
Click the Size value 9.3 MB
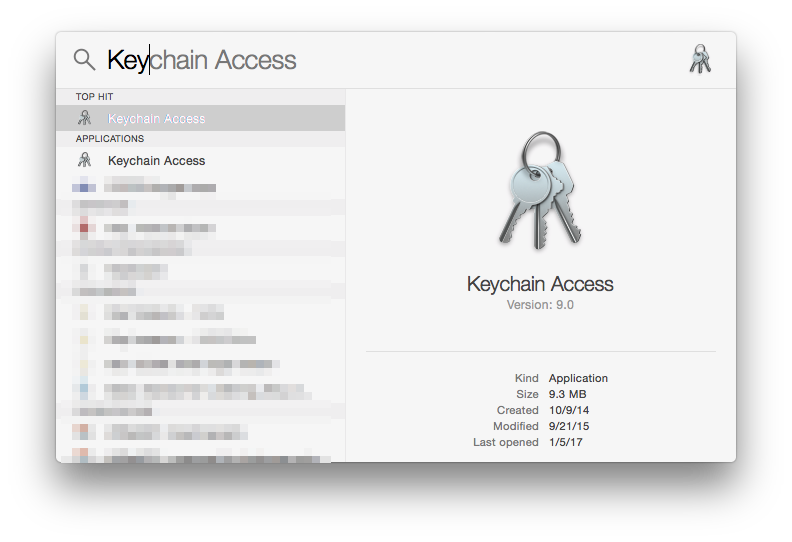pos(568,394)
